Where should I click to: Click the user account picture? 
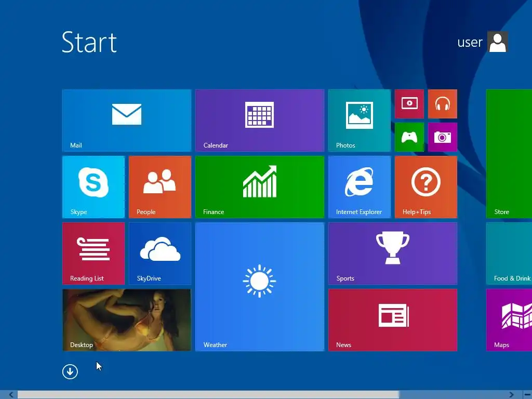498,42
